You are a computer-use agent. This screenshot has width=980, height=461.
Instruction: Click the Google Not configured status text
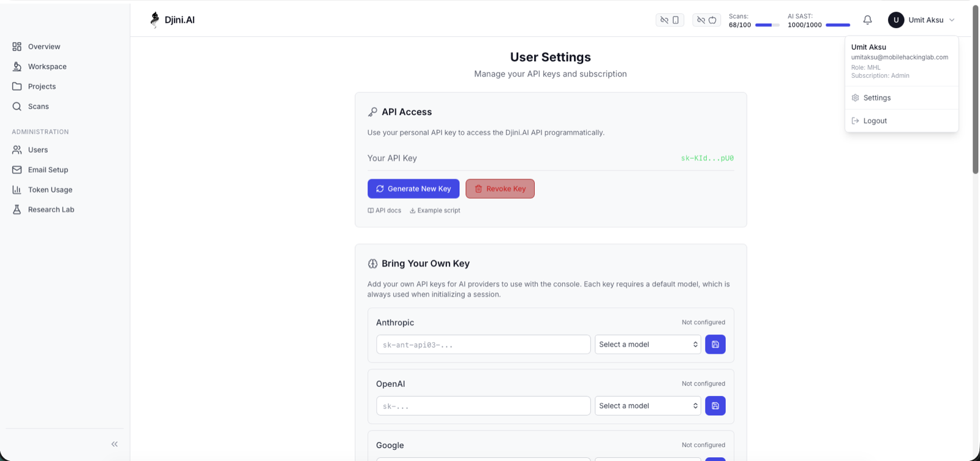[703, 445]
